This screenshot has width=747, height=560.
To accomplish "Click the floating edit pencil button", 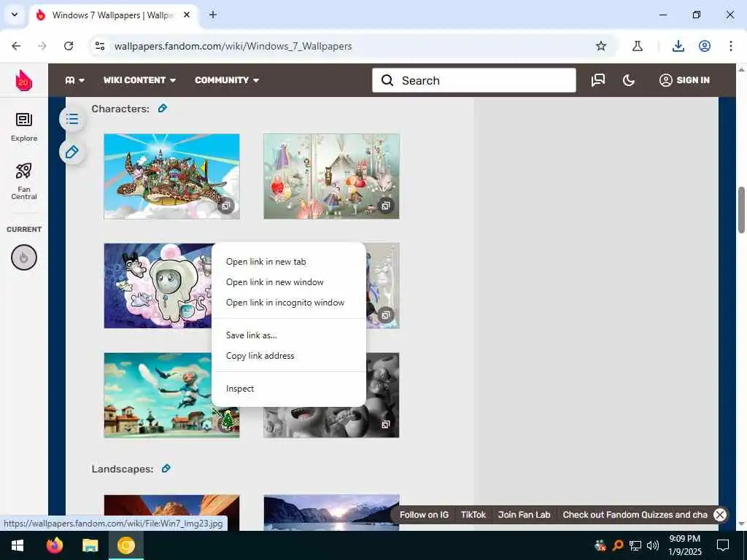I will coord(72,152).
